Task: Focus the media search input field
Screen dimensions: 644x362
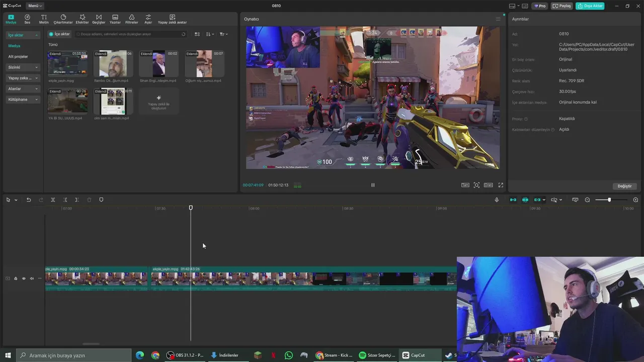Action: pyautogui.click(x=130, y=34)
